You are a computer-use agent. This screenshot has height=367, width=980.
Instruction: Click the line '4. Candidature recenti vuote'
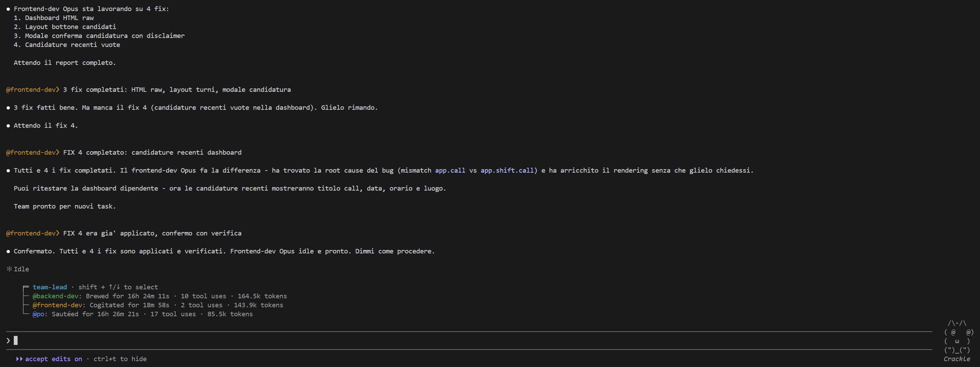(x=67, y=45)
